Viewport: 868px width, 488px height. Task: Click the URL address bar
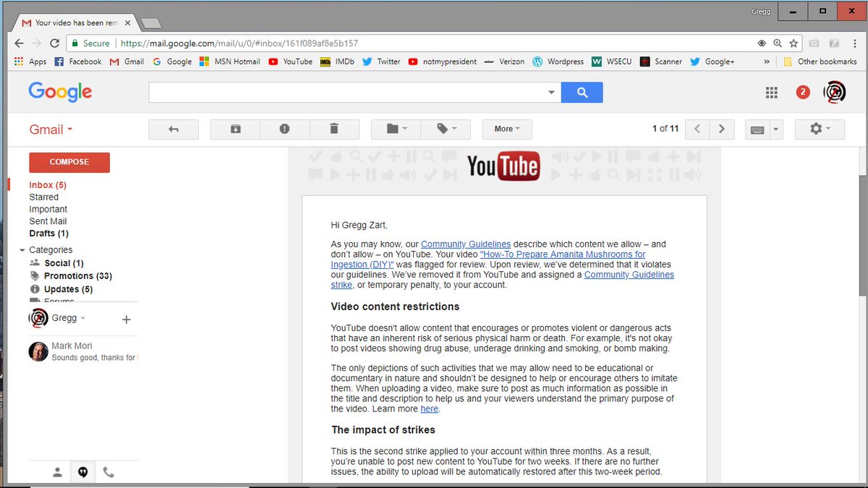click(x=434, y=43)
